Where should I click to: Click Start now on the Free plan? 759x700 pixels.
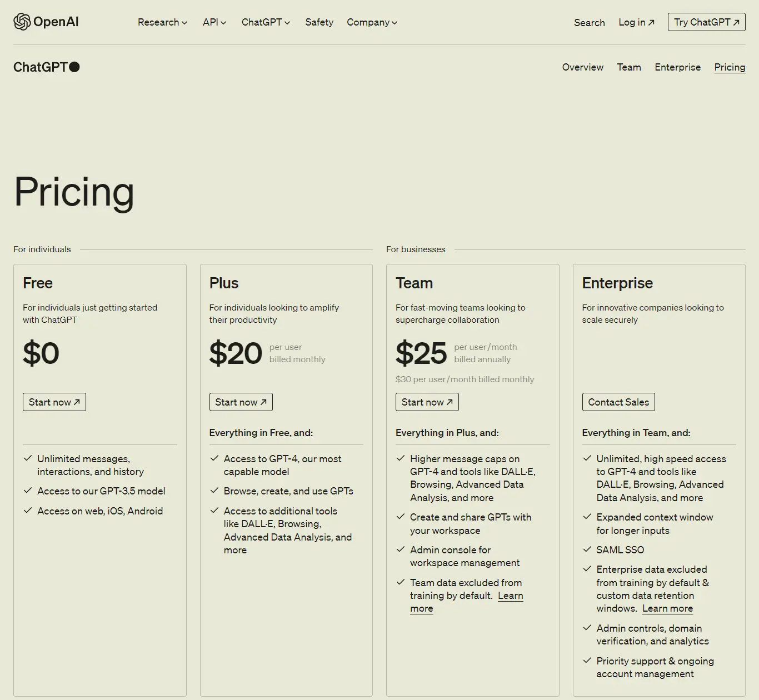click(x=54, y=402)
